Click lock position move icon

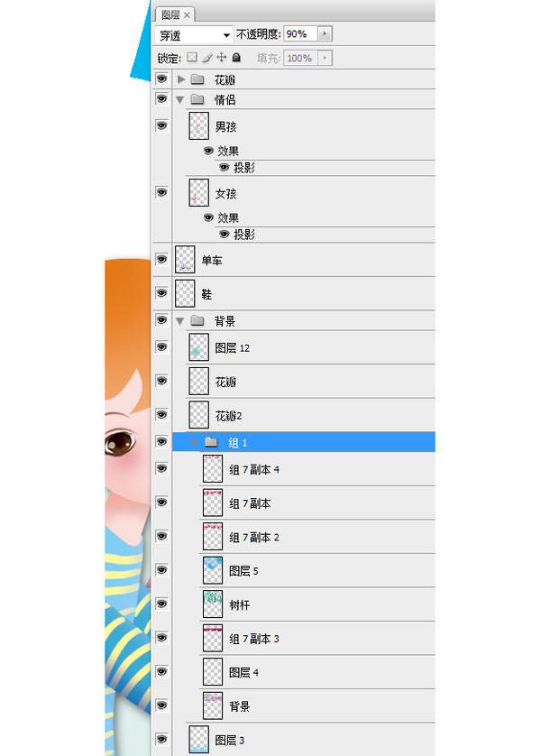221,58
